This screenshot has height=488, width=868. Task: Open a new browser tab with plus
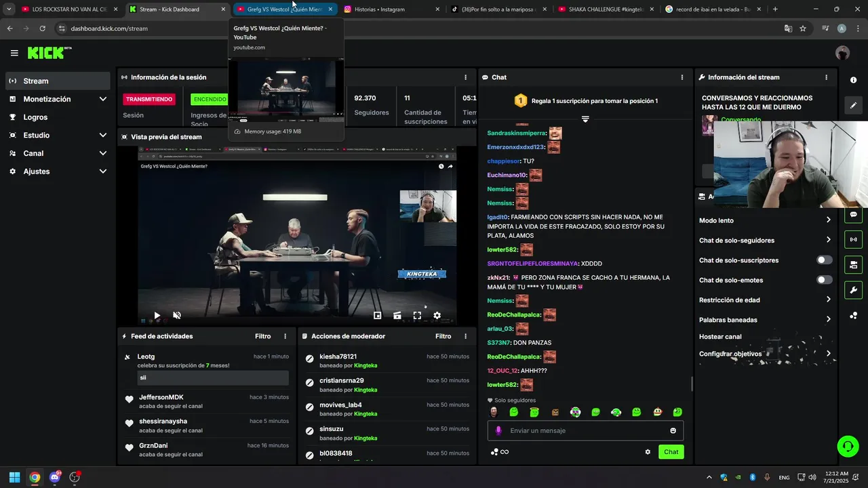pyautogui.click(x=775, y=9)
